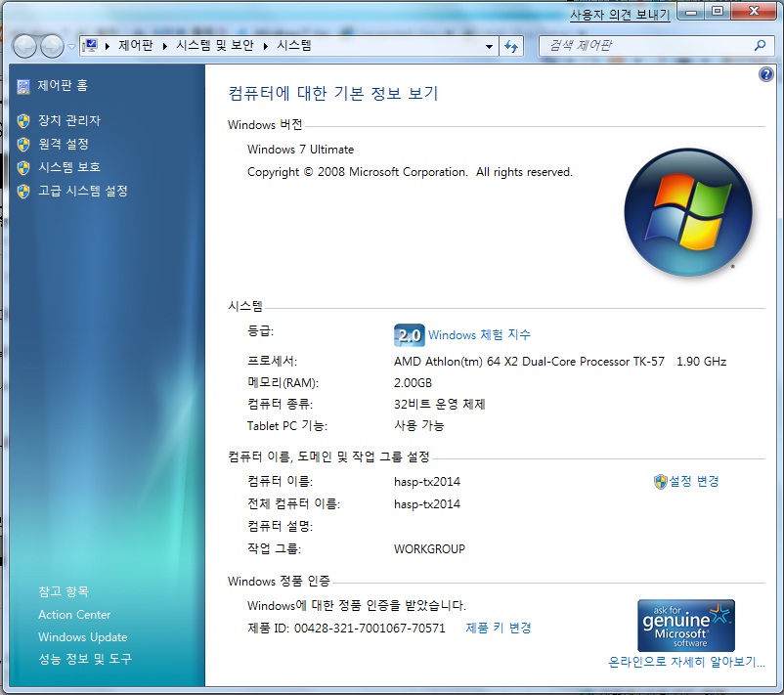Click shield icon beside 원격 설정
The height and width of the screenshot is (695, 784).
coord(23,144)
